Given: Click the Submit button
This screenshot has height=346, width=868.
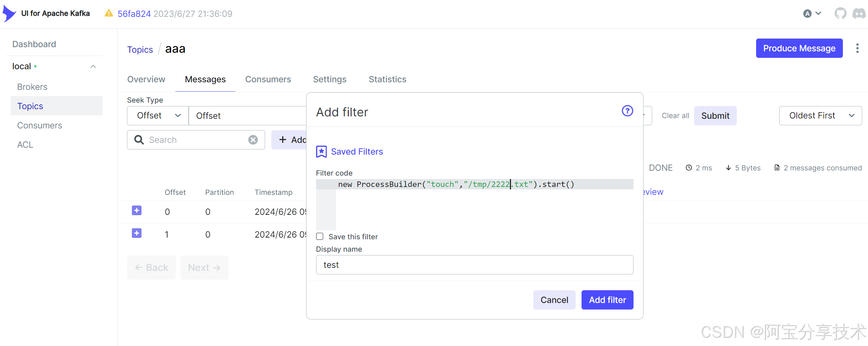Looking at the screenshot, I should point(715,116).
